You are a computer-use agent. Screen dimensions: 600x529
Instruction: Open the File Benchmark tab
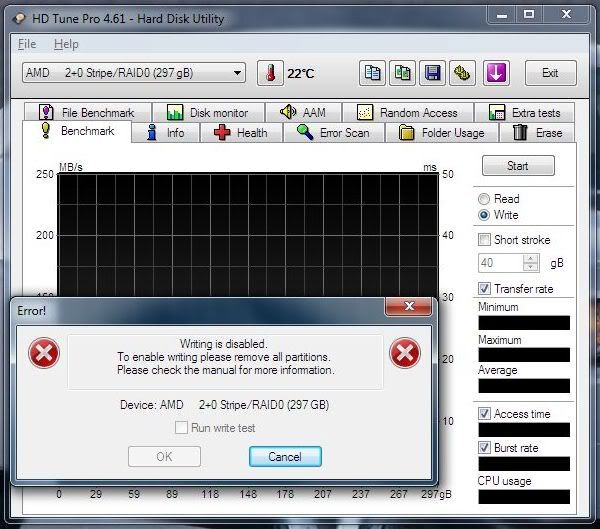pos(88,113)
